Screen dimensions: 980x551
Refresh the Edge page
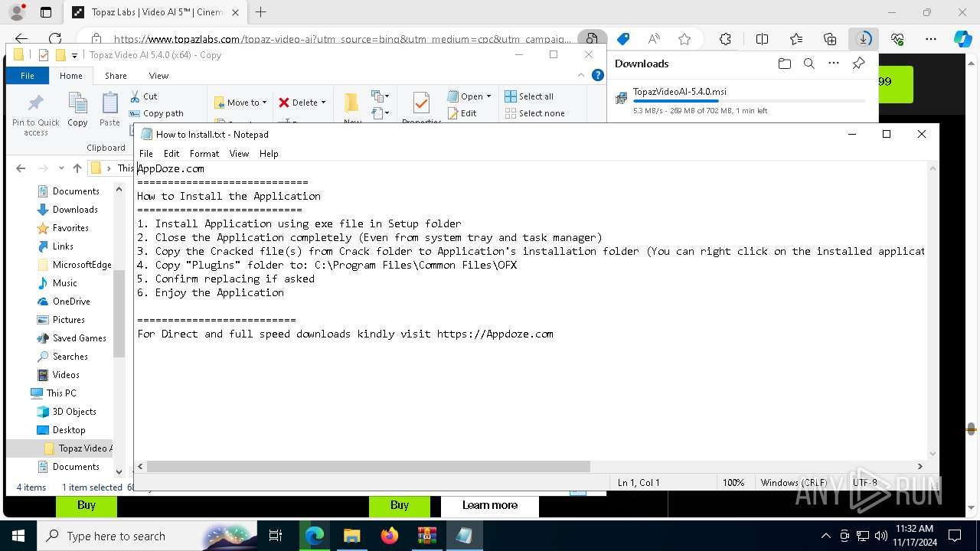[55, 39]
